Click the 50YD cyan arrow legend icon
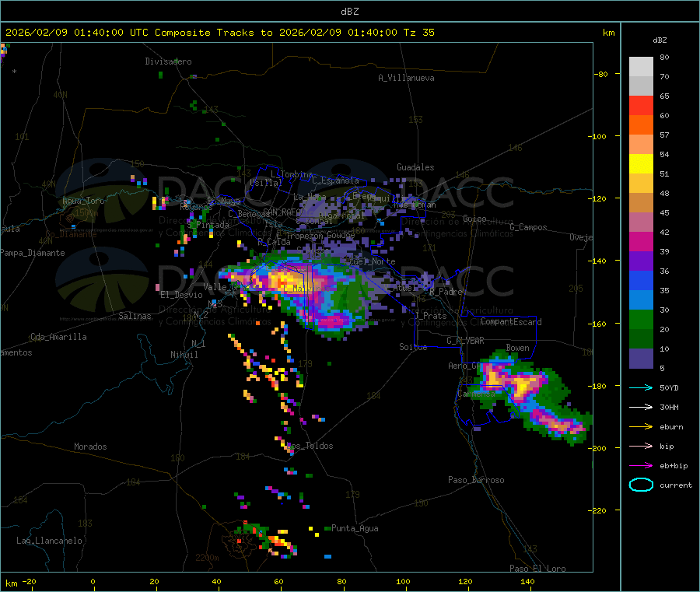 point(641,387)
